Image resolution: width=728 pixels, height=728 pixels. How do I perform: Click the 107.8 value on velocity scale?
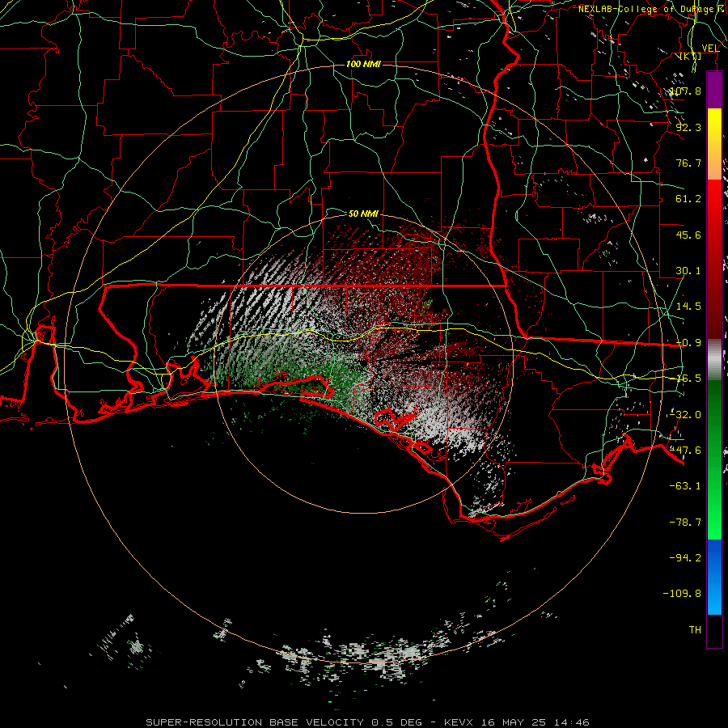(685, 91)
